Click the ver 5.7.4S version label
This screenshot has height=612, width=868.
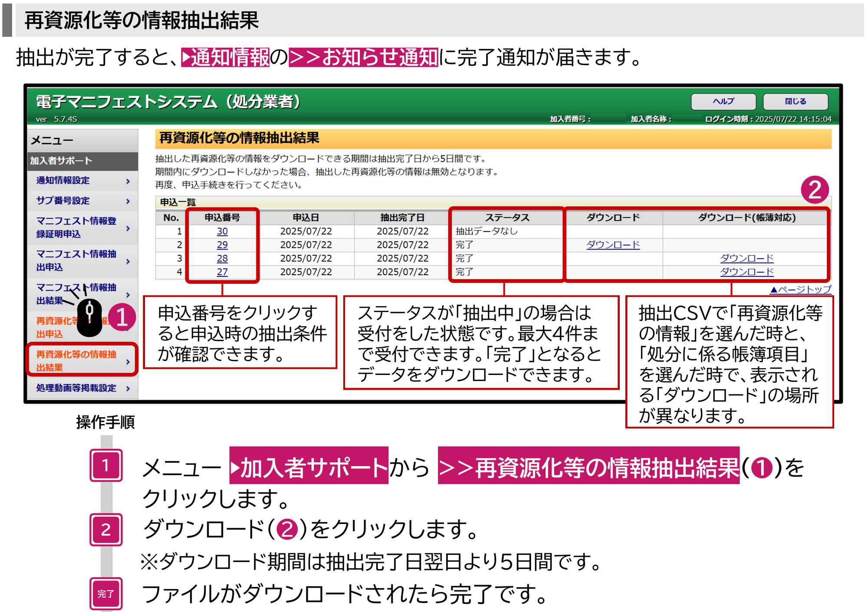[x=56, y=119]
